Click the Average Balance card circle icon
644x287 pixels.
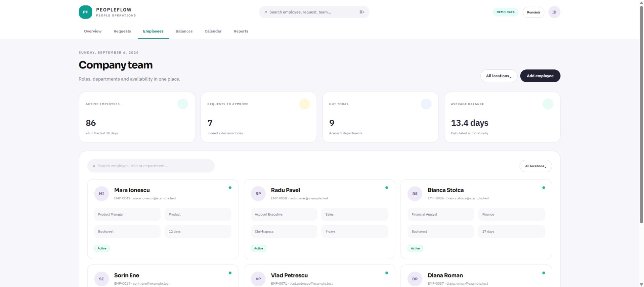coord(548,104)
